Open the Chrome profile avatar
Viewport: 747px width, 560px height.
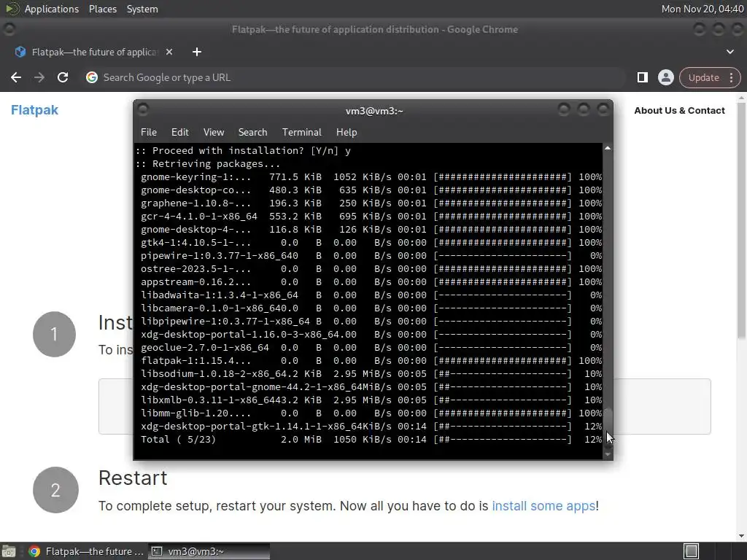(665, 77)
